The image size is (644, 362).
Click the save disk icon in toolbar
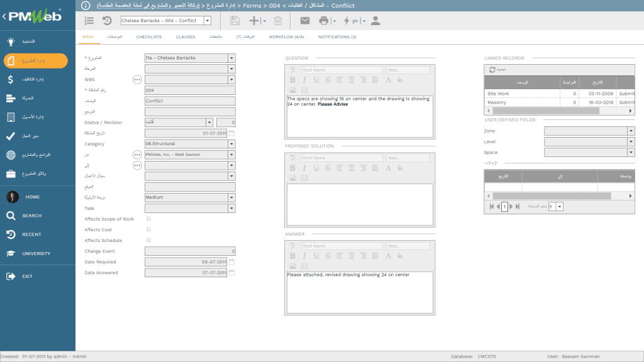(235, 21)
